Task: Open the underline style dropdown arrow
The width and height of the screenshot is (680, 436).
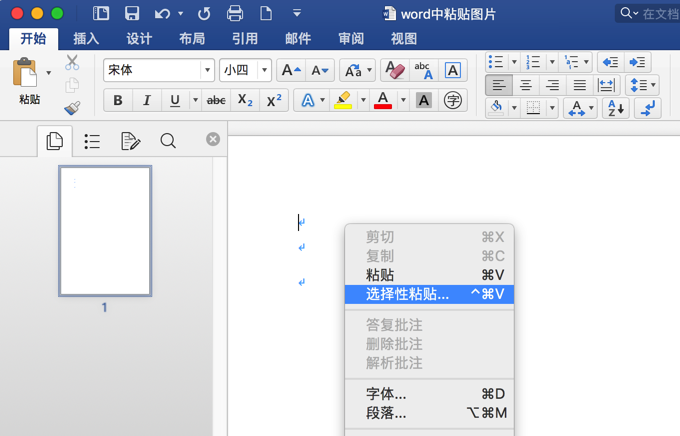Action: 196,100
